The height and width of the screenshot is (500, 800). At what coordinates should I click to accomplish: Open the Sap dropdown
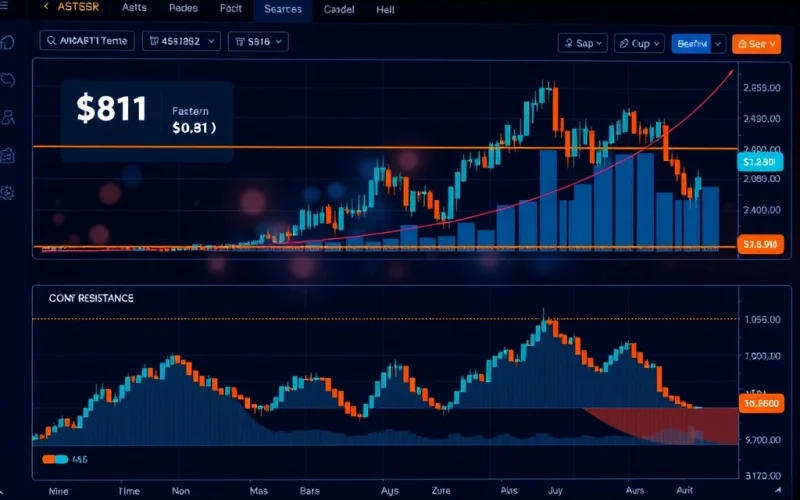582,43
